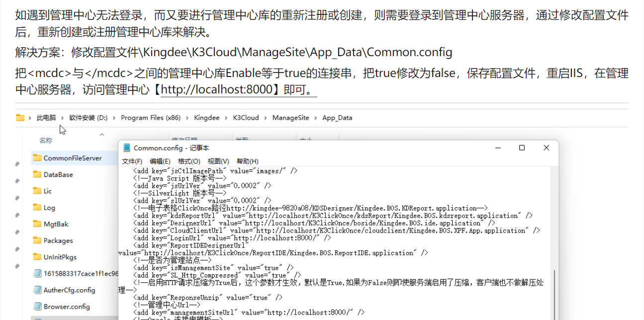Image resolution: width=644 pixels, height=320 pixels.
Task: Click the SilverLight 版本号 comment line
Action: point(180,193)
